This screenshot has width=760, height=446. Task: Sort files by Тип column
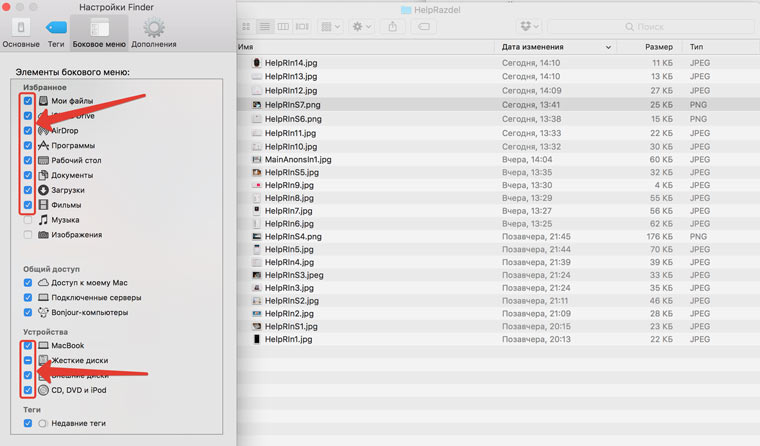tap(720, 47)
